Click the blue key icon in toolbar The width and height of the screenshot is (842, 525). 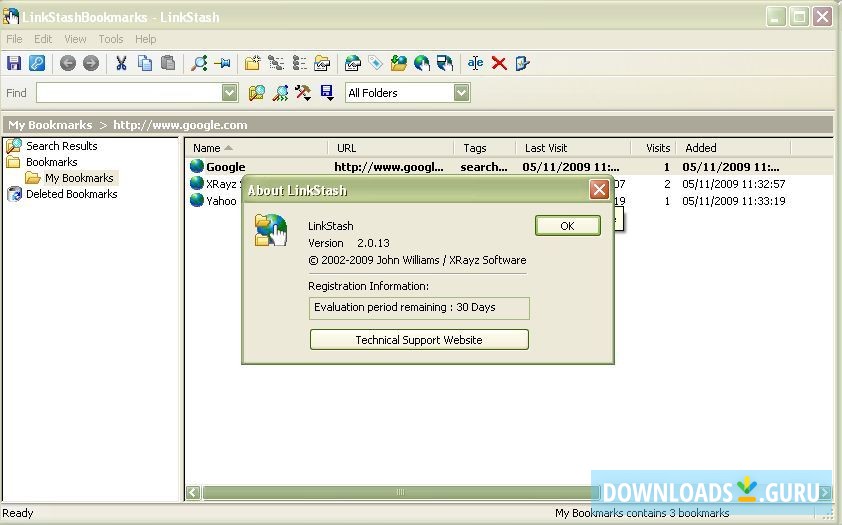pos(37,63)
